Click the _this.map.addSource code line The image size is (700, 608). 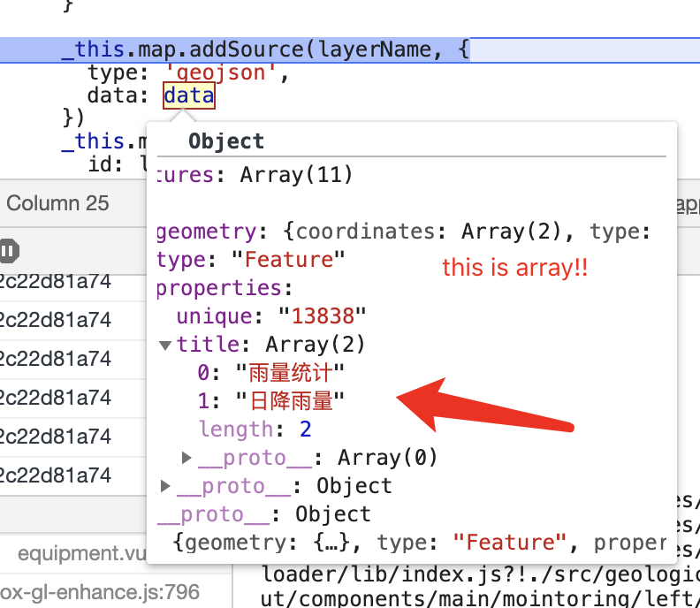(x=265, y=49)
